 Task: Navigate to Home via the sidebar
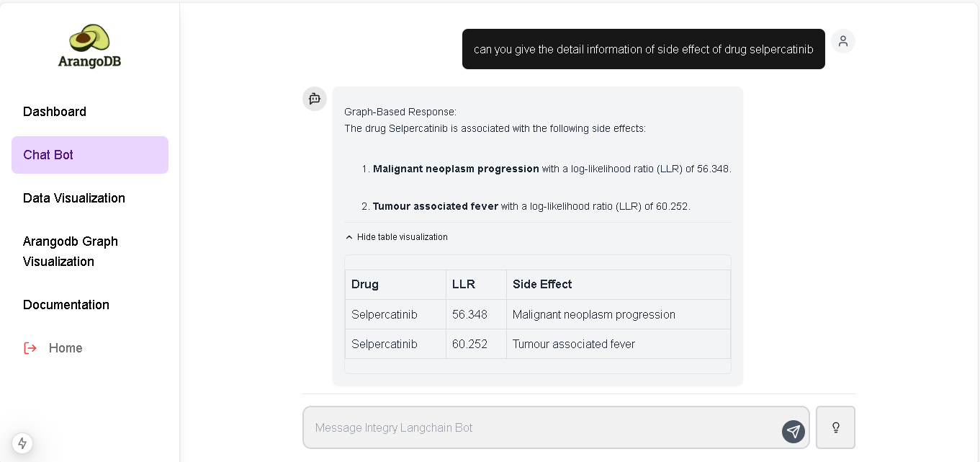(66, 348)
